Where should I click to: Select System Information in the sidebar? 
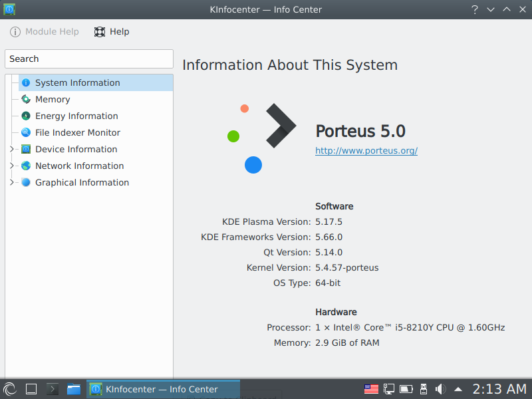pos(77,82)
